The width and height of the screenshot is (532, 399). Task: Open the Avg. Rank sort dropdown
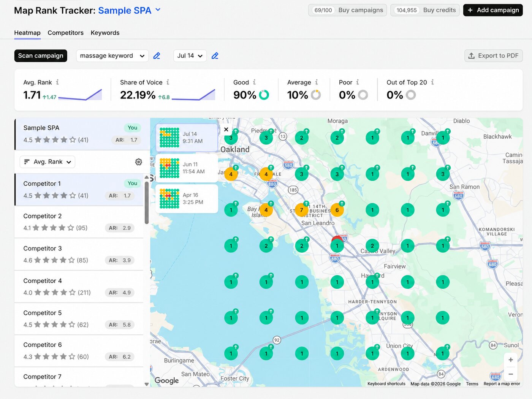coord(47,162)
